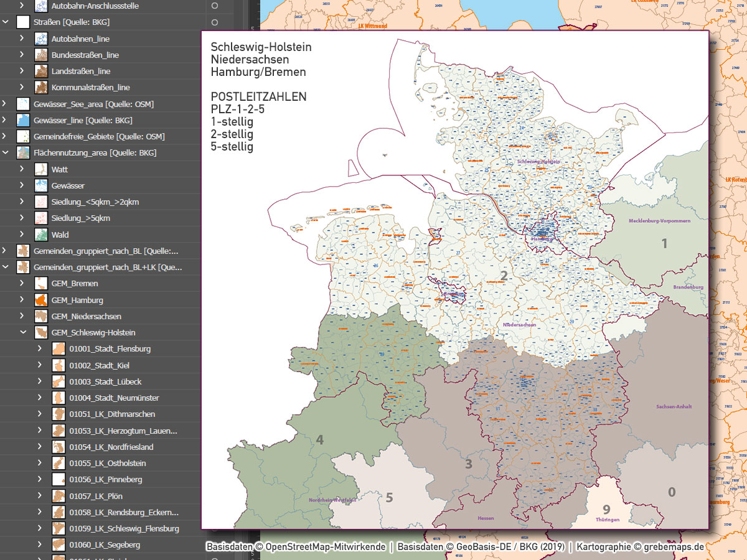Click the grebemaps.de credit link
Image resolution: width=747 pixels, height=560 pixels.
[x=674, y=546]
